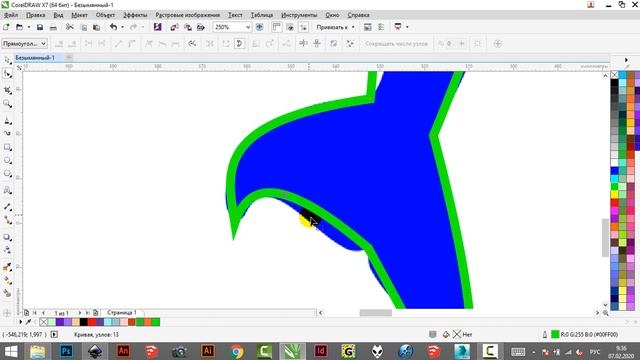
Task: Select the Drop Shadow tool
Action: pyautogui.click(x=7, y=237)
